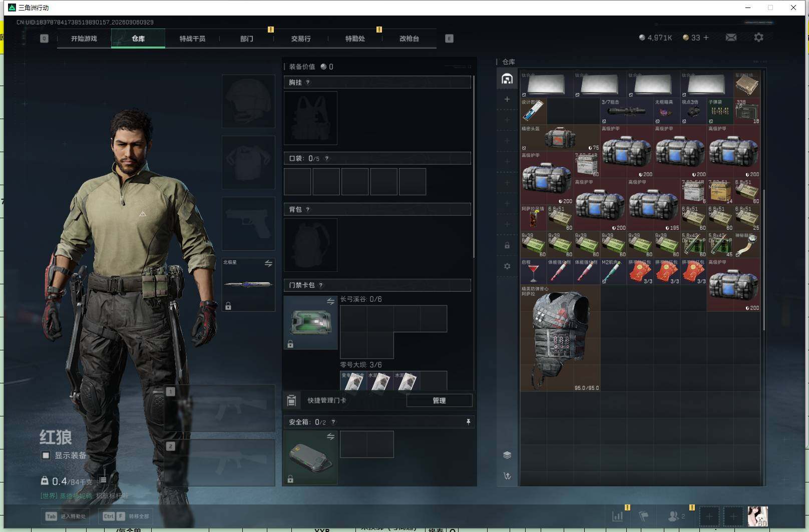Viewport: 809px width, 532px height.
Task: Swap the secure container
Action: [330, 436]
